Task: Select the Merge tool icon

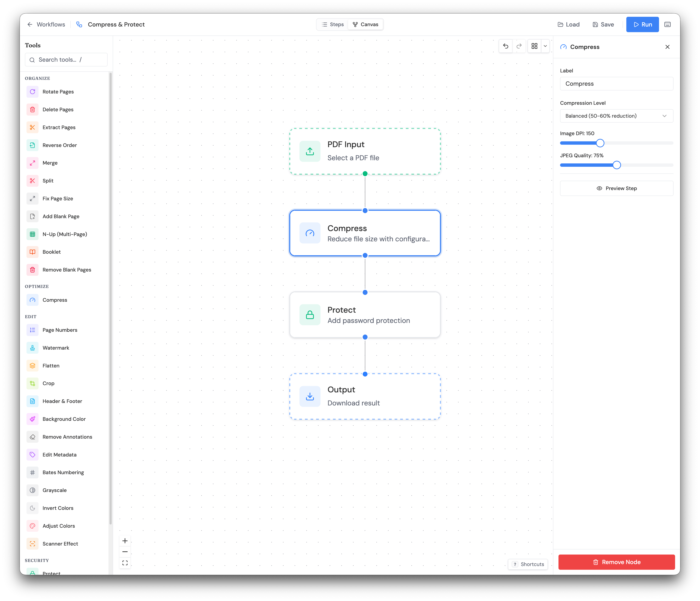Action: 33,163
